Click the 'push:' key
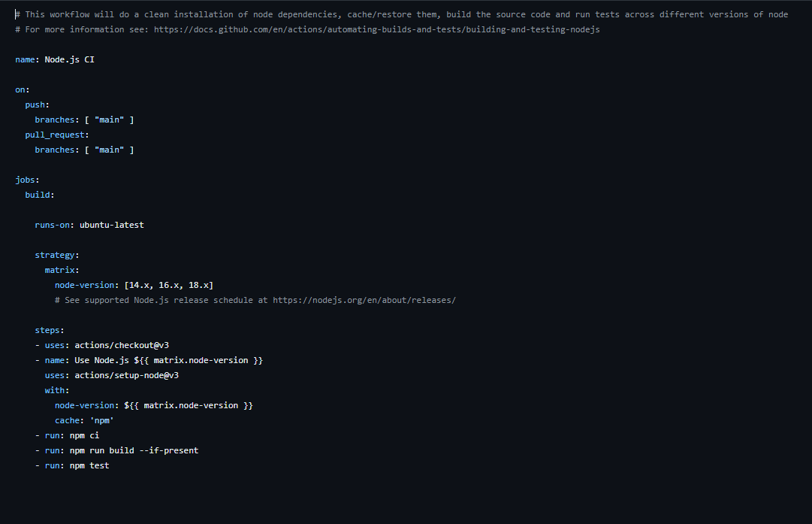This screenshot has width=812, height=524. [38, 104]
